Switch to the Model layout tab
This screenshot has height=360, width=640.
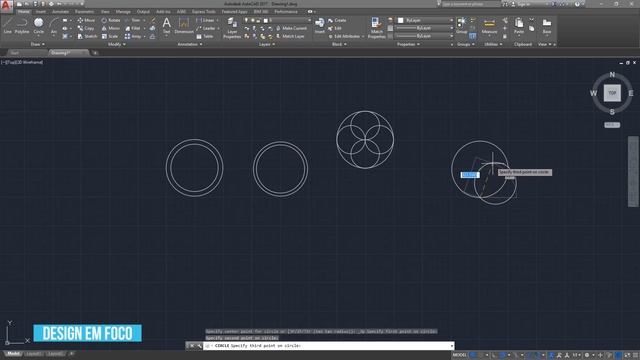[x=13, y=354]
